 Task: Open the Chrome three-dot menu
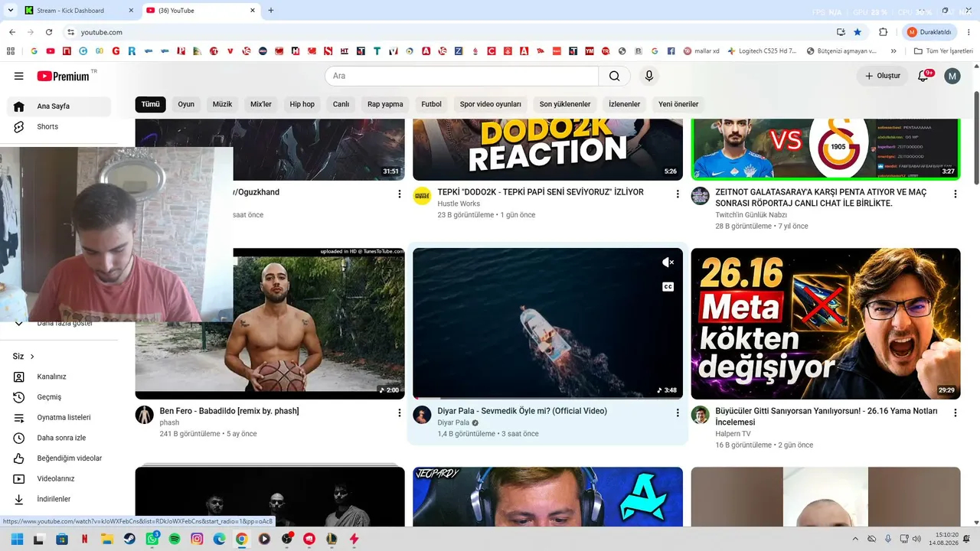pos(967,32)
